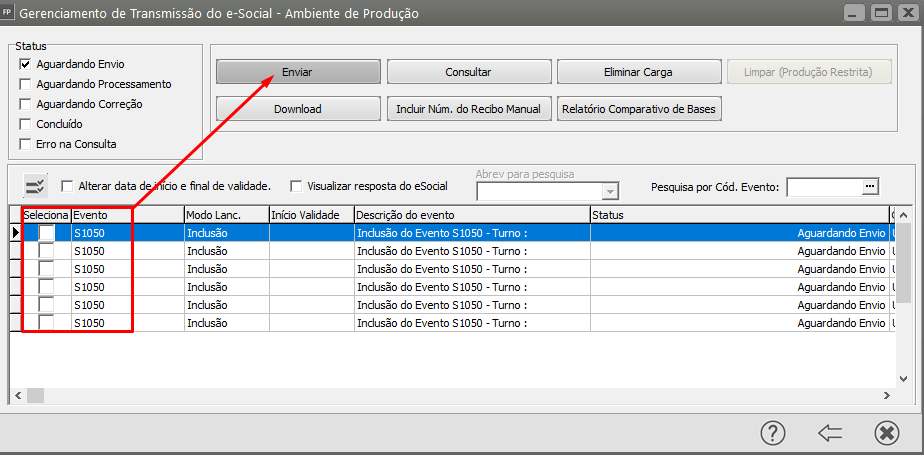Select the S1050 cell in the highlighted row
Screen dimensions: 924x455
(x=128, y=233)
